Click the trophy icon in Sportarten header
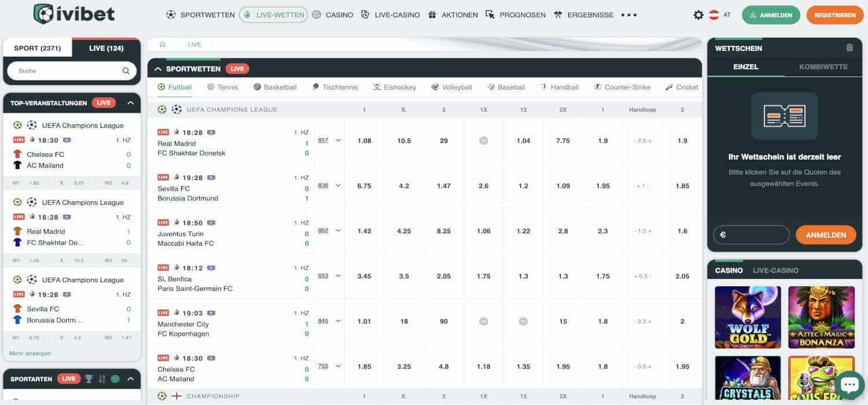Screen dimensions: 868x405 tap(89, 379)
